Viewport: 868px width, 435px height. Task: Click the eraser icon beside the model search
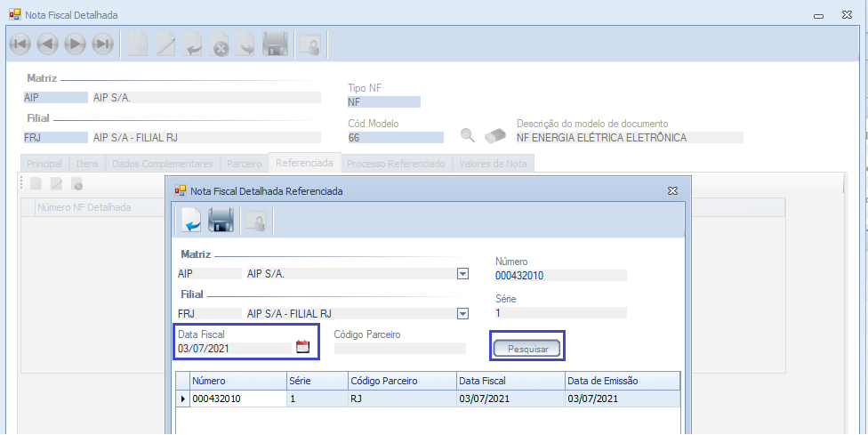[x=494, y=136]
